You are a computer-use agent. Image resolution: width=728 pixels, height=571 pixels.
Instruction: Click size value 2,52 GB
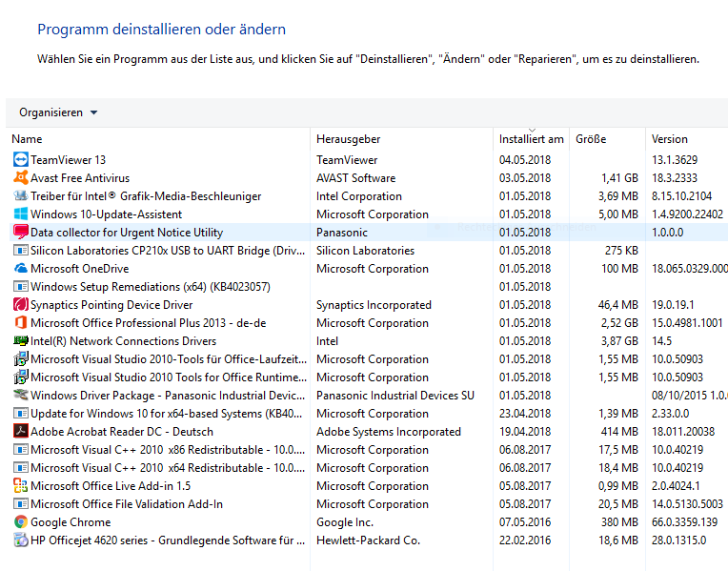619,323
